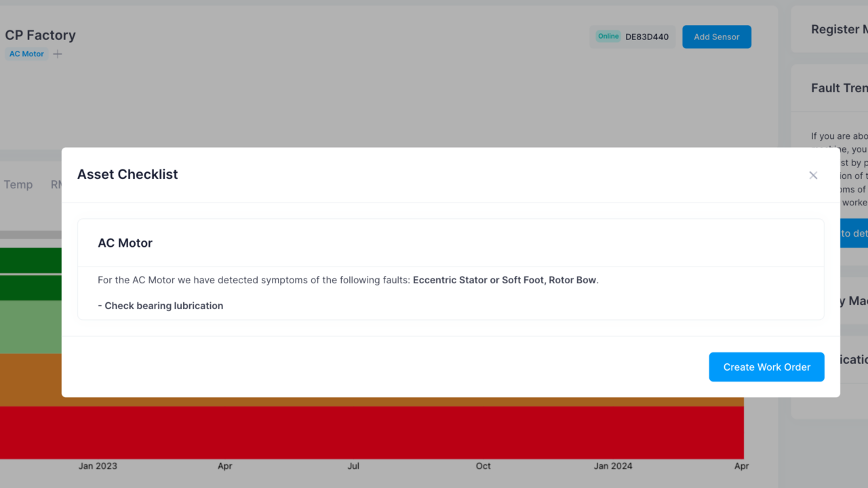This screenshot has width=868, height=488.
Task: Click the Jul axis label on the timeline
Action: (x=353, y=466)
